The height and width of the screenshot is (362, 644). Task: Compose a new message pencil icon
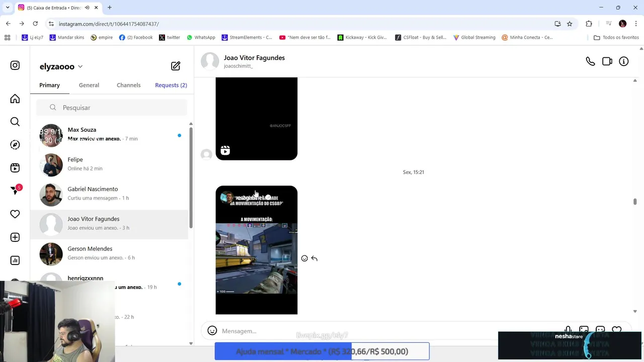[x=176, y=66]
